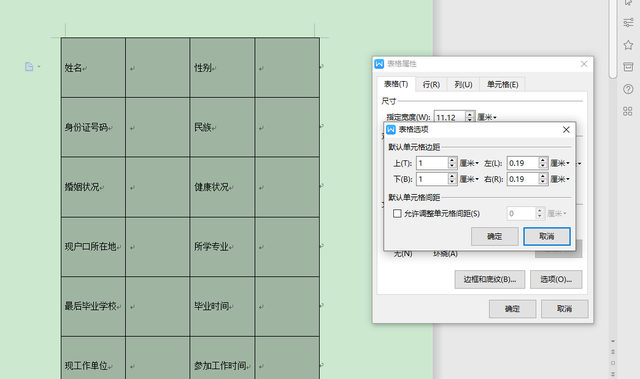Click the 参加工作时间 table cell
This screenshot has height=379, width=640.
[x=222, y=358]
